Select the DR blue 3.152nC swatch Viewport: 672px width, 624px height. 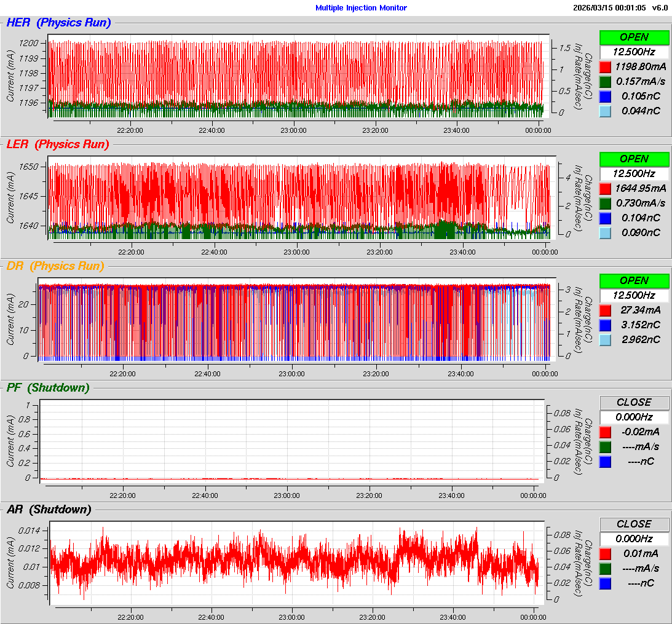pos(605,325)
